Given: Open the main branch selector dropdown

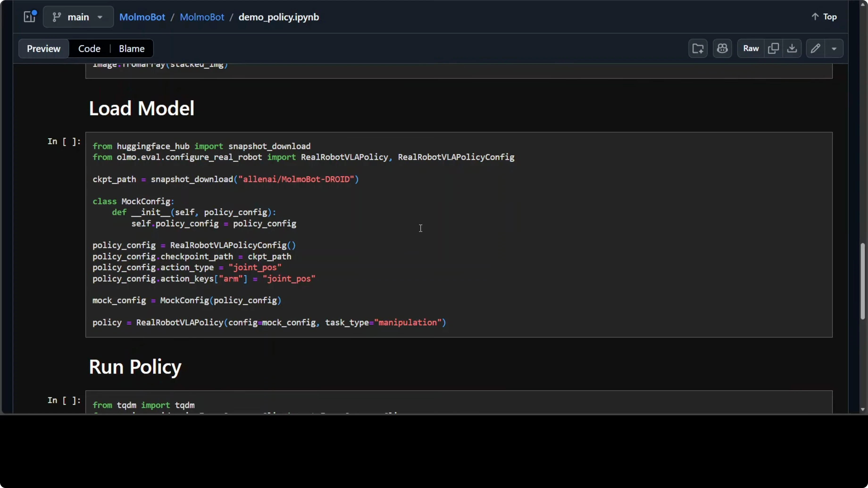Looking at the screenshot, I should pyautogui.click(x=78, y=17).
